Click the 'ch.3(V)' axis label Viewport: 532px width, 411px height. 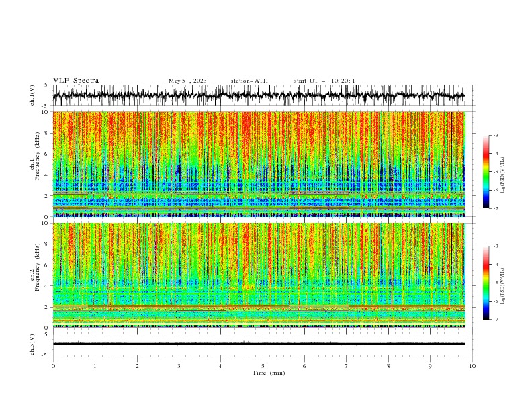(32, 345)
